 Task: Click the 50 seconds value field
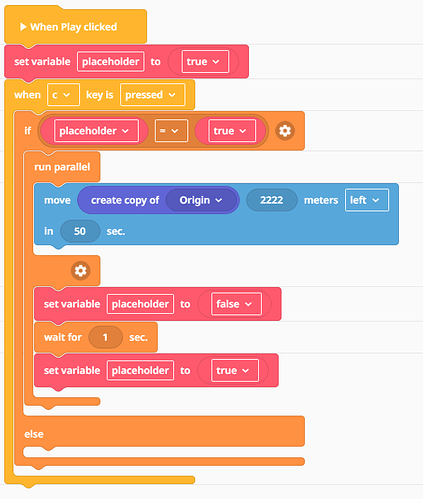point(80,231)
